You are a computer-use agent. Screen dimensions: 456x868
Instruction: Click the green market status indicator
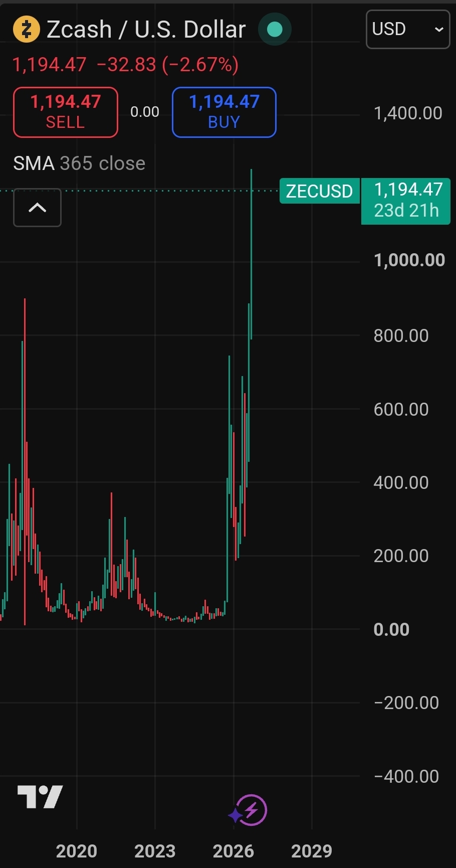(x=275, y=30)
